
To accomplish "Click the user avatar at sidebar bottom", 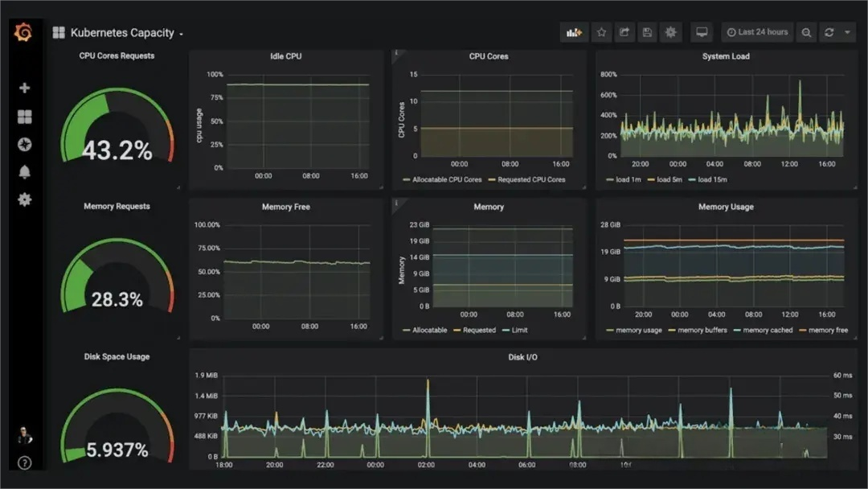I will [23, 435].
